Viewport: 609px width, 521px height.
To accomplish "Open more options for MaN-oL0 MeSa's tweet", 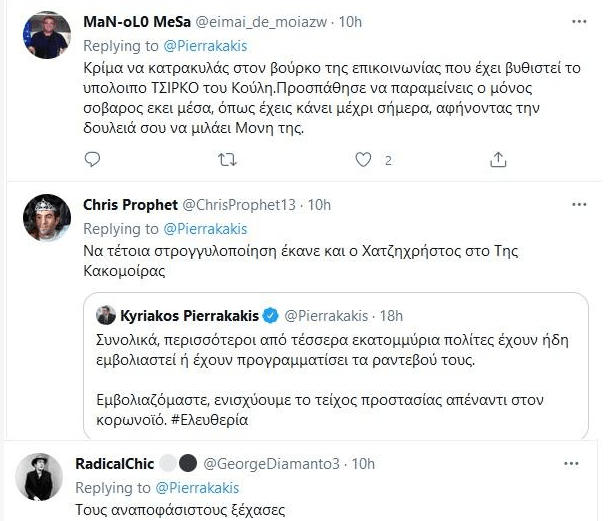I will 579,21.
